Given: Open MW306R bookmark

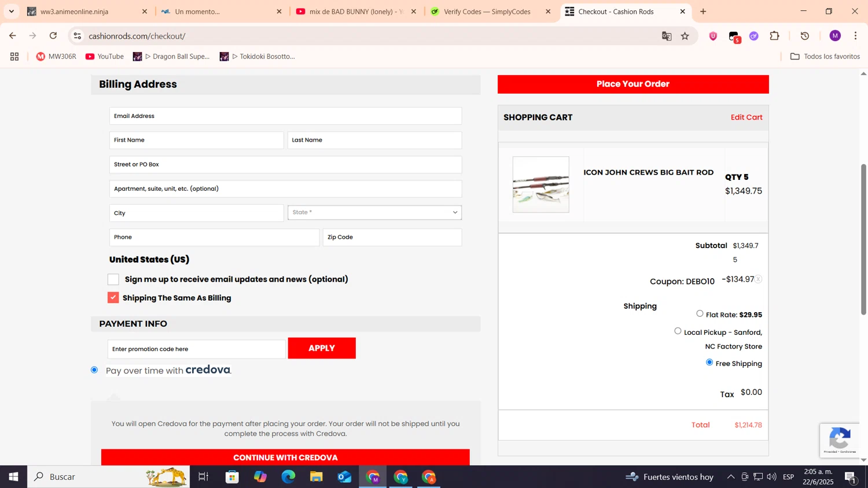Looking at the screenshot, I should pos(56,56).
